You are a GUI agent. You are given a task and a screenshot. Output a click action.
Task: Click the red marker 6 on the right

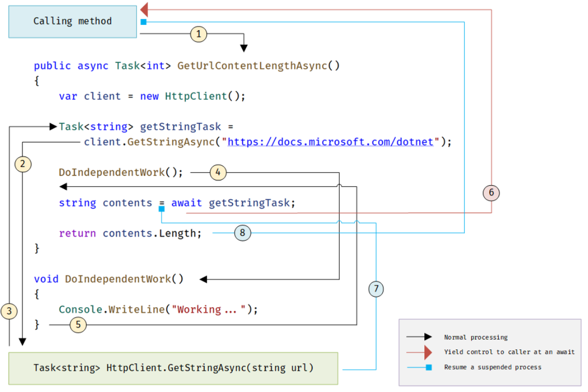coord(491,192)
